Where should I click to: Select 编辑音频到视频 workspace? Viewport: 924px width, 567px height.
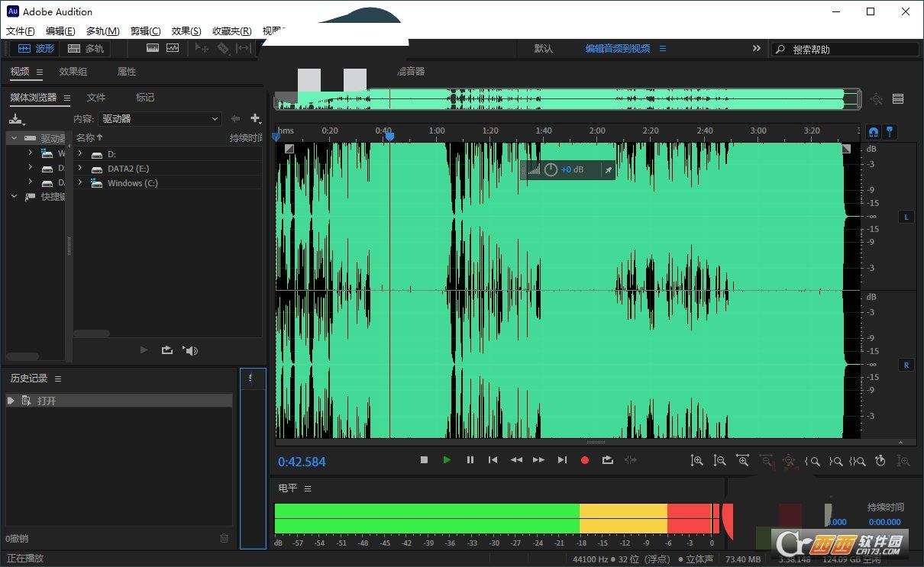[x=618, y=48]
